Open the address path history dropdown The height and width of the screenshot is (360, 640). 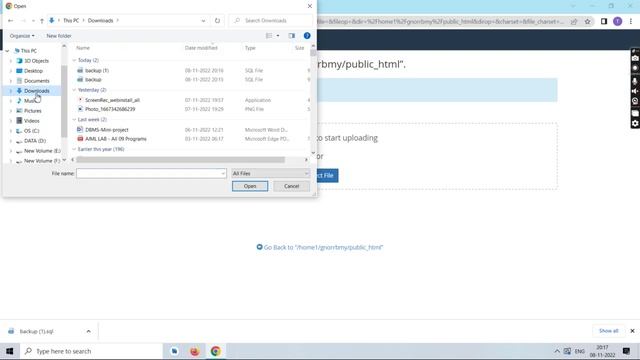click(203, 20)
